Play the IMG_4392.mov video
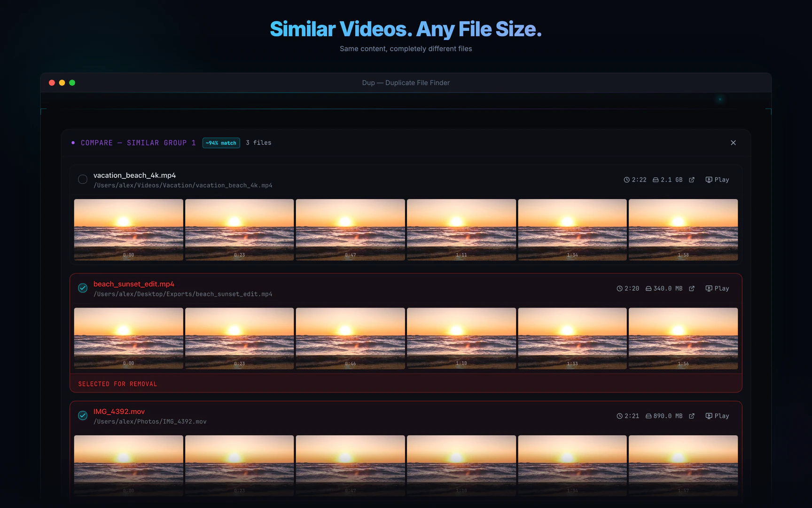812x508 pixels. coord(717,416)
